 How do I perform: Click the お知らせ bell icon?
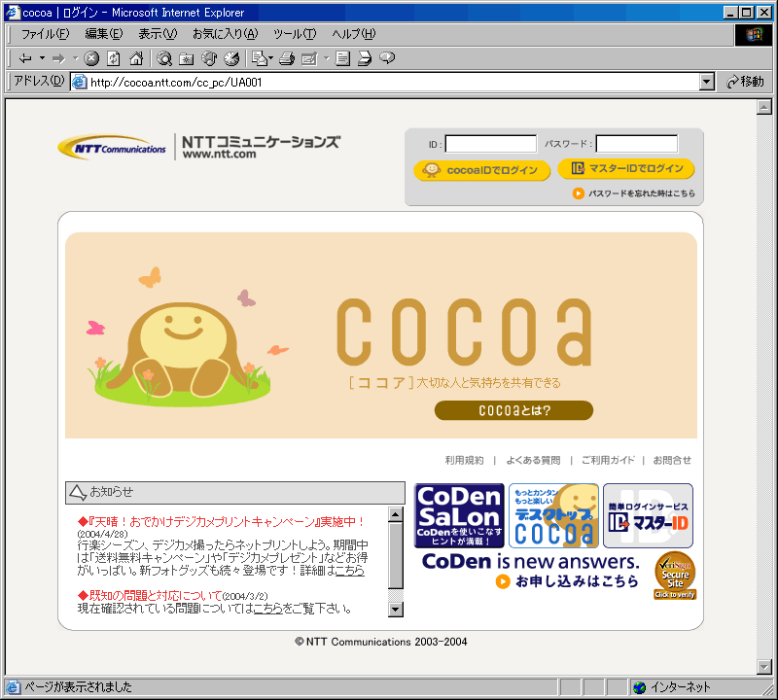[x=78, y=492]
